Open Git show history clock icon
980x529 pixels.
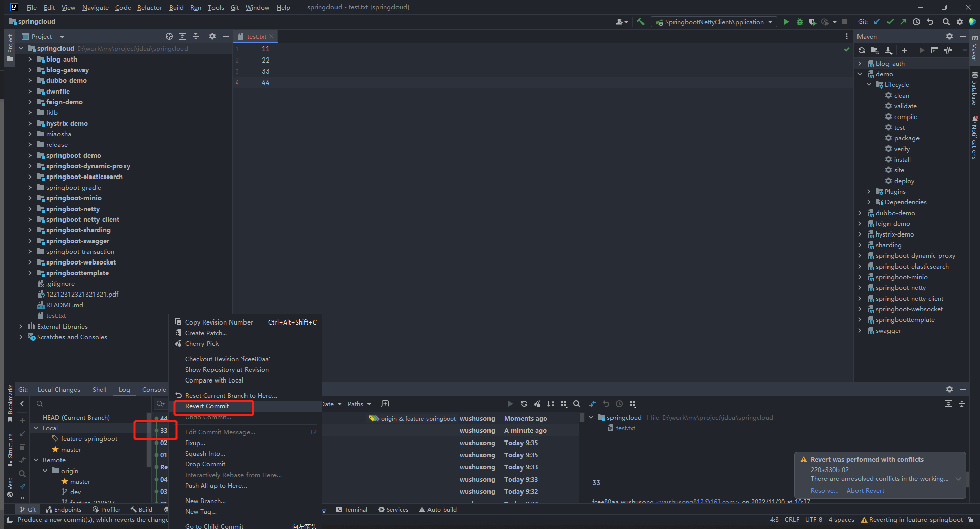click(x=916, y=22)
